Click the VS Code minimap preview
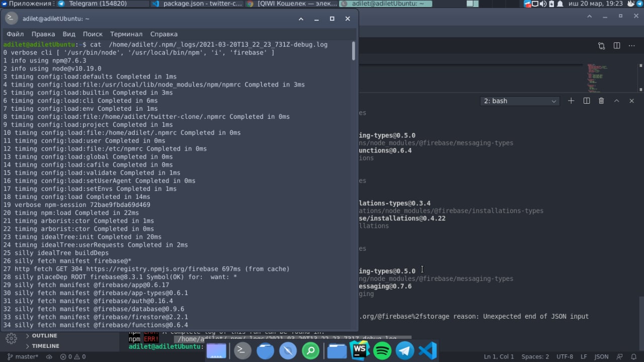644x362 pixels. [x=599, y=77]
